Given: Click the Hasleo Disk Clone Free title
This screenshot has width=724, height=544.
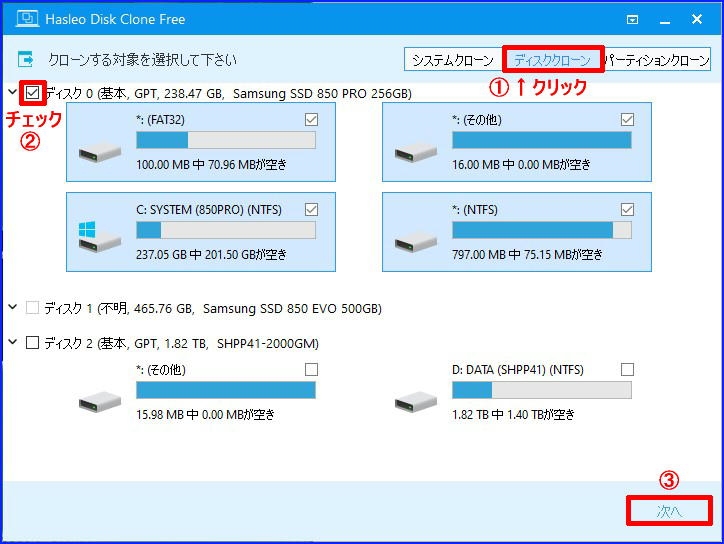Looking at the screenshot, I should (x=115, y=19).
